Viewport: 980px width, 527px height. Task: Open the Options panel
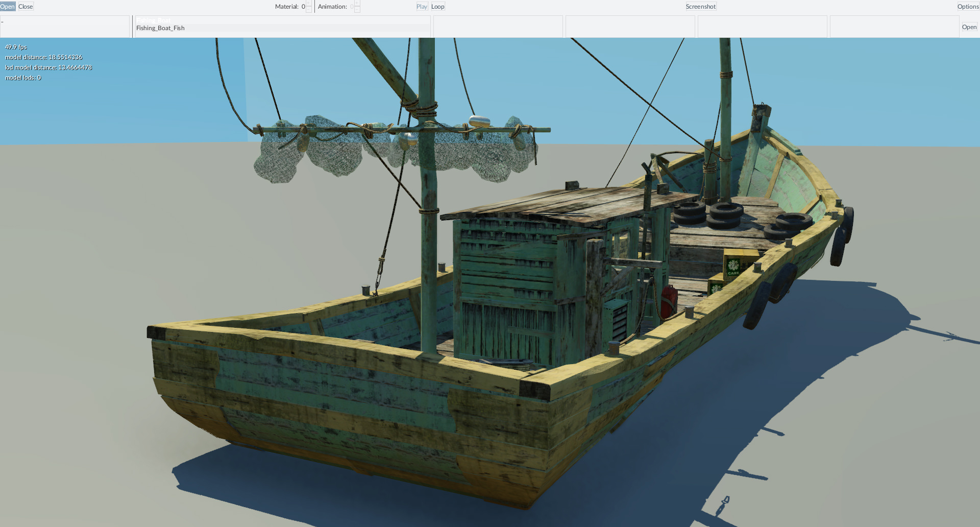968,7
